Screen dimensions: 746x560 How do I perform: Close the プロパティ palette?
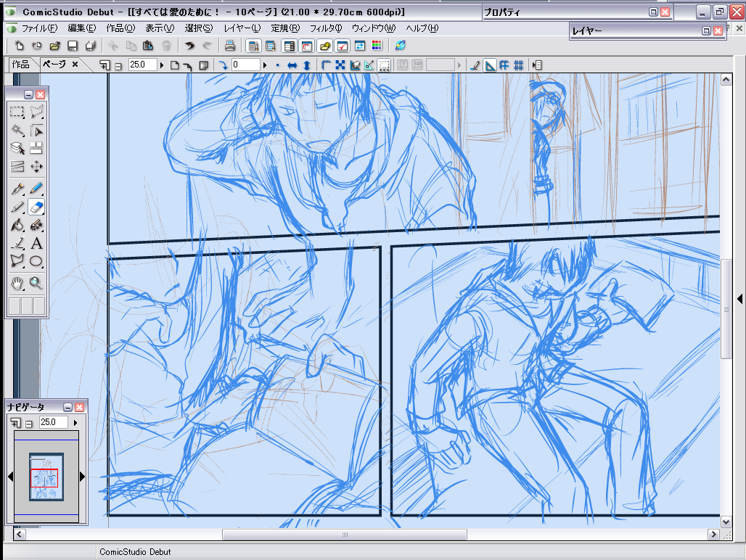click(665, 12)
